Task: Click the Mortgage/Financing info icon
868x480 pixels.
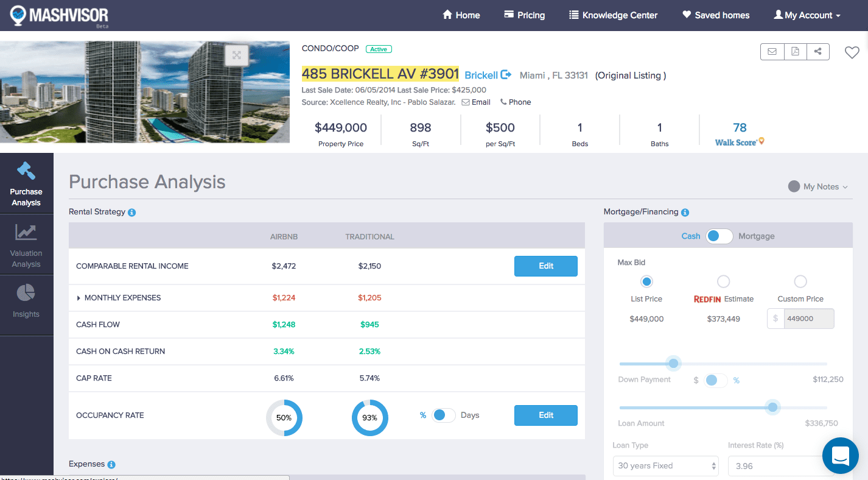Action: point(685,213)
